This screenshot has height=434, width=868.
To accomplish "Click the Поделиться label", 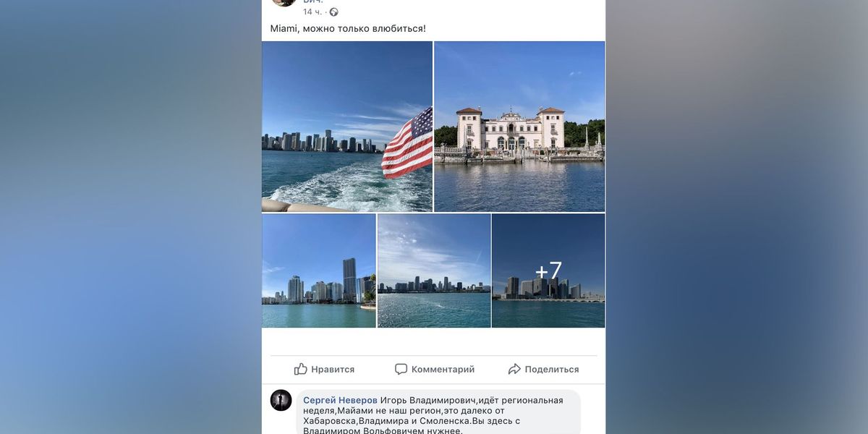I will coord(552,369).
